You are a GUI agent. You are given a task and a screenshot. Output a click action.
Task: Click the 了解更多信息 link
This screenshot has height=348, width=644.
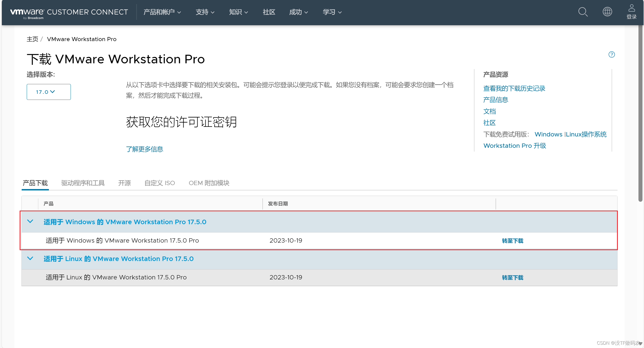(x=144, y=149)
